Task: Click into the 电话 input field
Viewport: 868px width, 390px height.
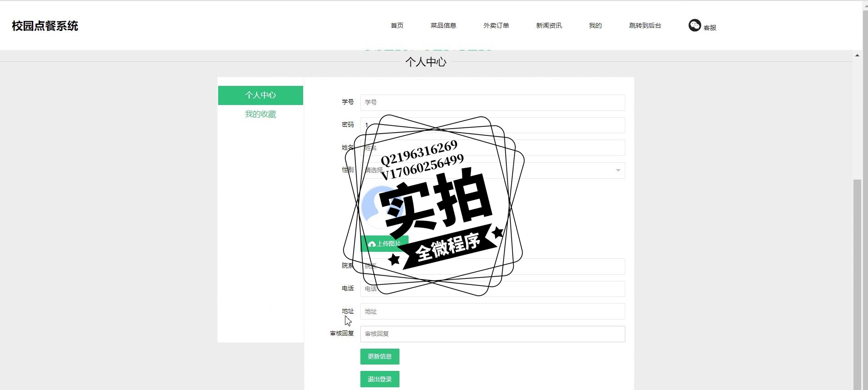Action: tap(493, 289)
